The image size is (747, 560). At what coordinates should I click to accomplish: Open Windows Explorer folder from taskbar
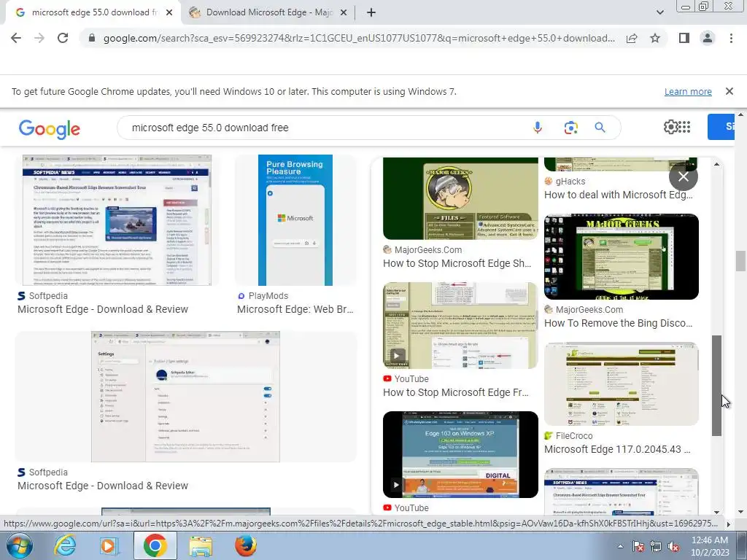[201, 545]
